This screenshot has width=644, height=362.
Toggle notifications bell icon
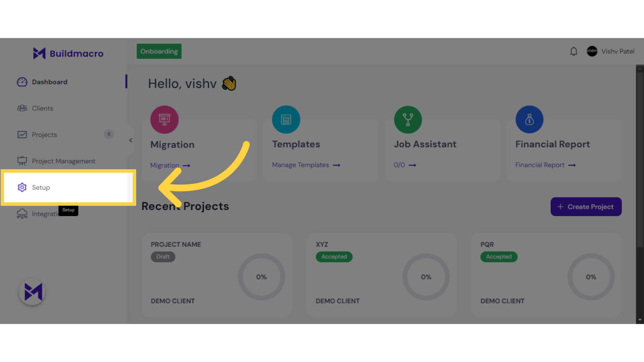pyautogui.click(x=574, y=51)
